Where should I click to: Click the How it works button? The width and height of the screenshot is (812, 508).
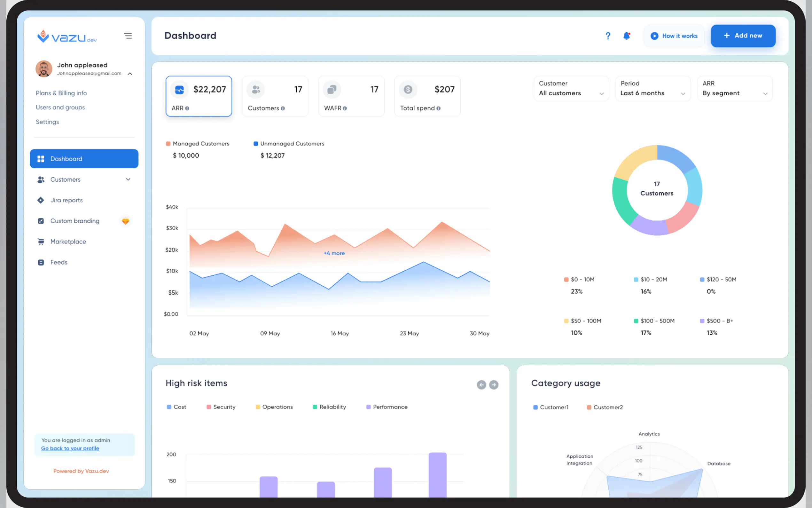pos(674,36)
